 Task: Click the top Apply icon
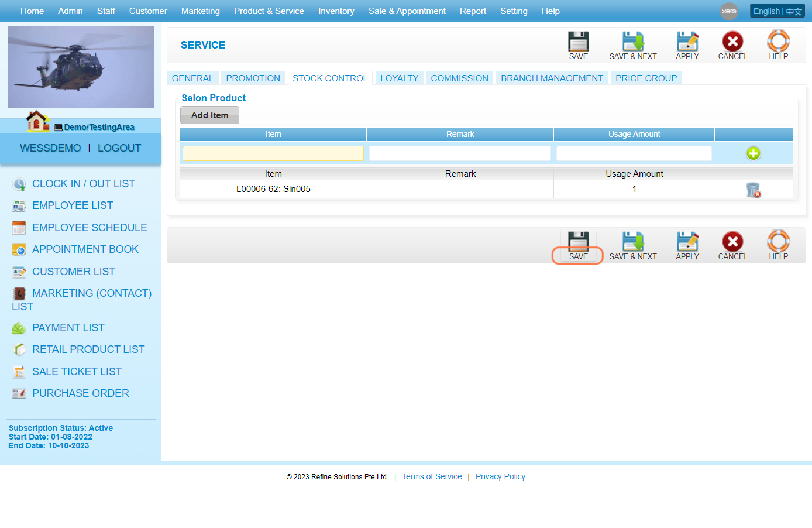pyautogui.click(x=687, y=42)
